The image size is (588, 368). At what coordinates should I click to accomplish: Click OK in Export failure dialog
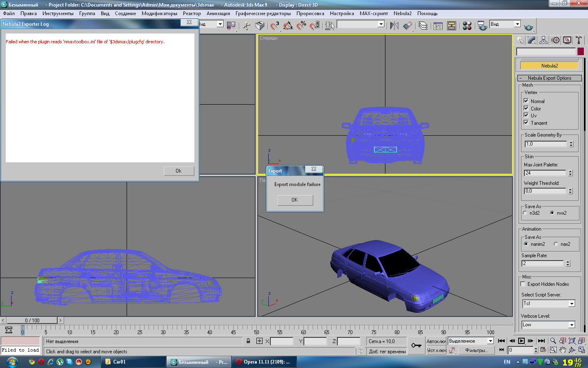(x=295, y=200)
